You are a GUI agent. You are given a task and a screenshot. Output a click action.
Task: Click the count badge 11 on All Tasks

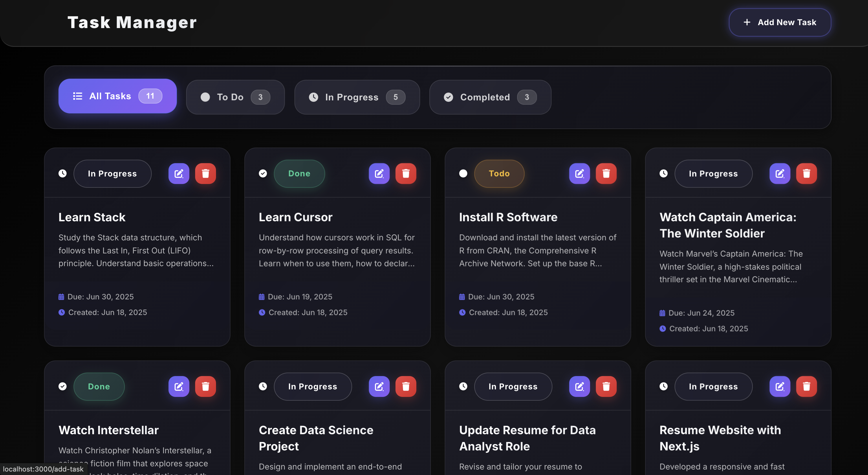(x=150, y=96)
